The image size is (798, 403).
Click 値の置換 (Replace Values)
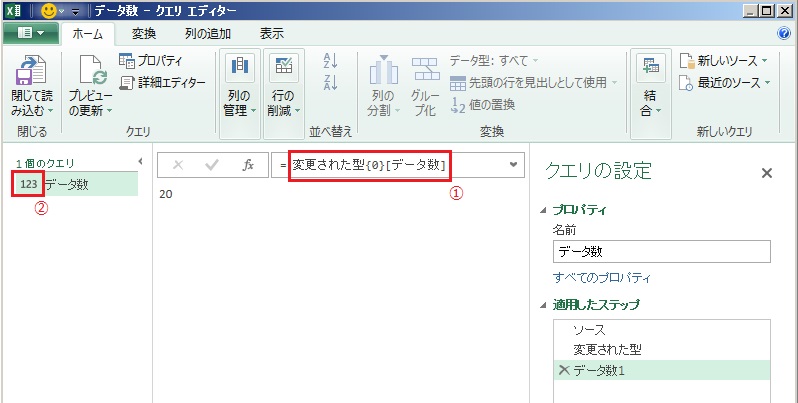(x=482, y=104)
